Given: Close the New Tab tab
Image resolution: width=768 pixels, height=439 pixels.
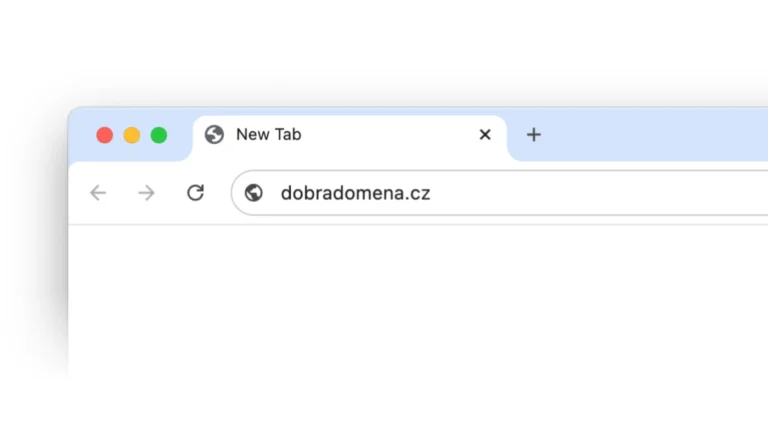Looking at the screenshot, I should click(485, 135).
